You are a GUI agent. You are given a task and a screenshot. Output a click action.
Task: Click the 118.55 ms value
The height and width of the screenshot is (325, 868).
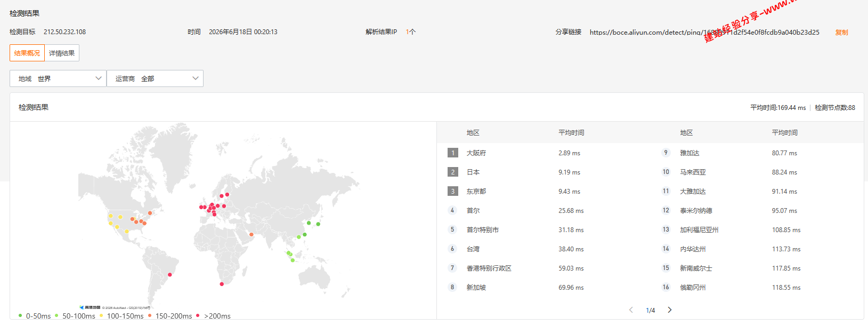point(786,288)
